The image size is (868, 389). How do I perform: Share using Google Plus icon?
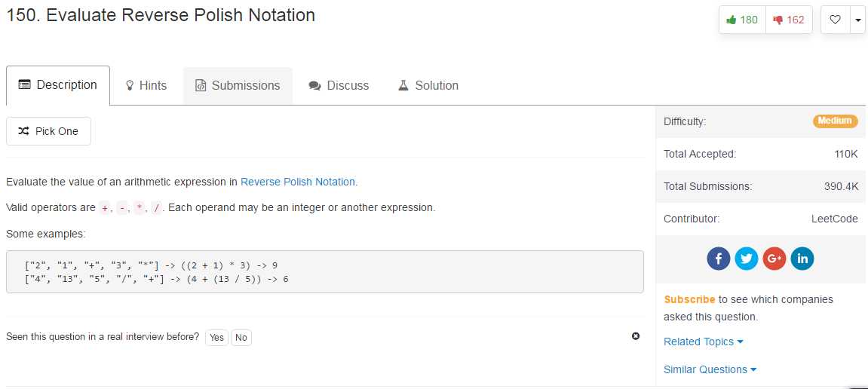pyautogui.click(x=774, y=259)
